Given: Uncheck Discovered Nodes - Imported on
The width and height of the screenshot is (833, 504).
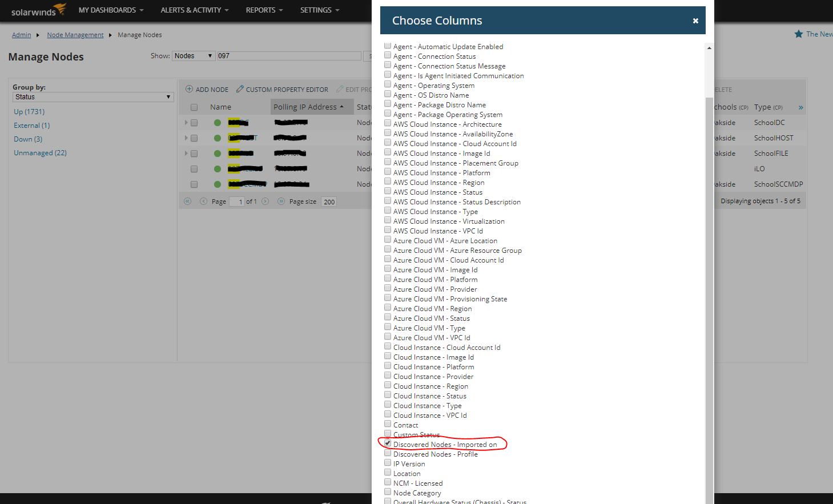Looking at the screenshot, I should pos(388,443).
